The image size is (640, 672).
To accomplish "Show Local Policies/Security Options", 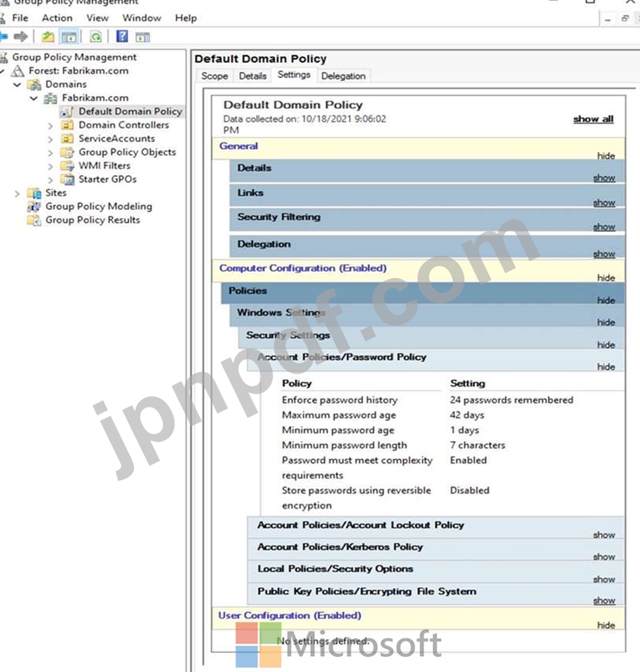I will [x=604, y=580].
